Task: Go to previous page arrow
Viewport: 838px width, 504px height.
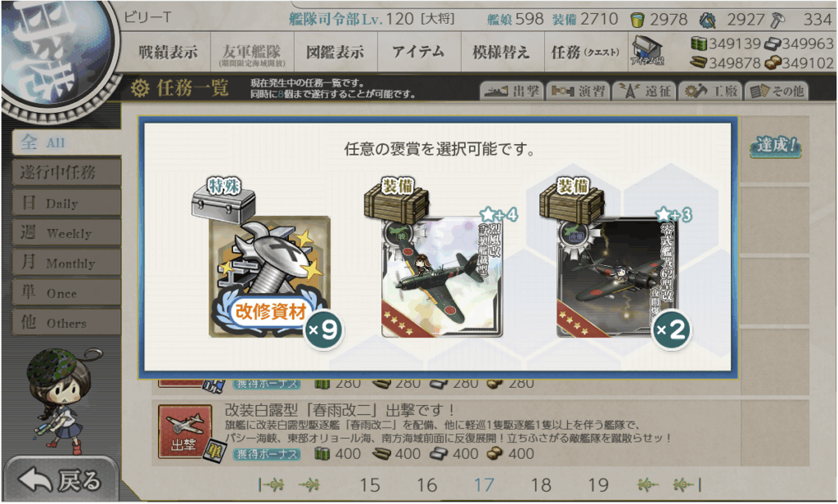Action: tap(309, 484)
